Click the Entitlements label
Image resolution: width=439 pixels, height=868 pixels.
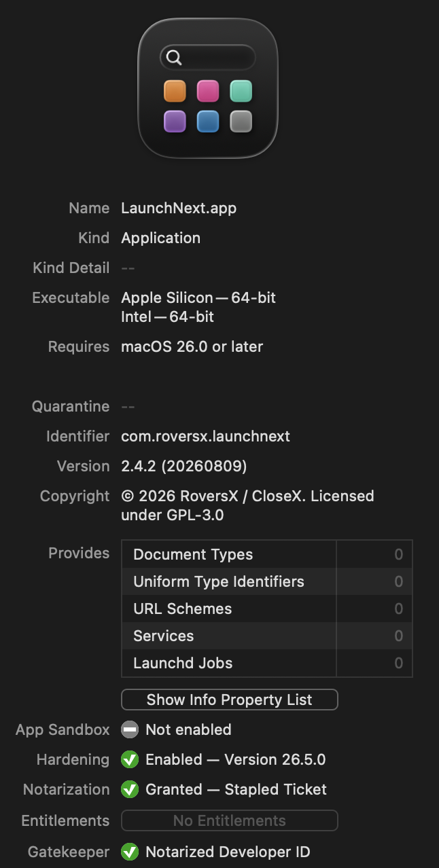(x=65, y=820)
